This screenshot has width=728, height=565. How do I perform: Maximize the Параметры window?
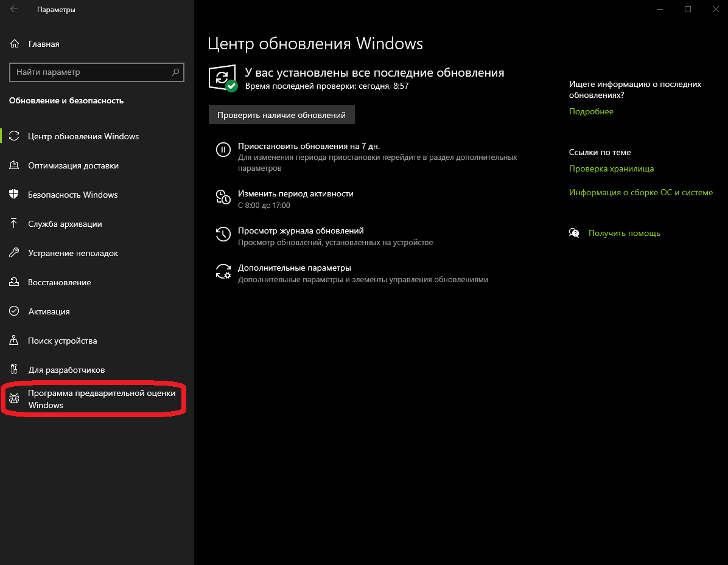coord(688,9)
